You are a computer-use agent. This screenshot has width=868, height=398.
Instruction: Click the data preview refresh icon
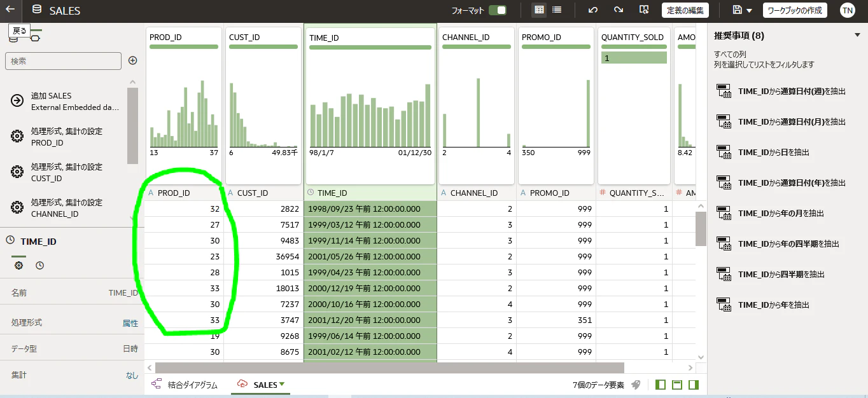644,10
